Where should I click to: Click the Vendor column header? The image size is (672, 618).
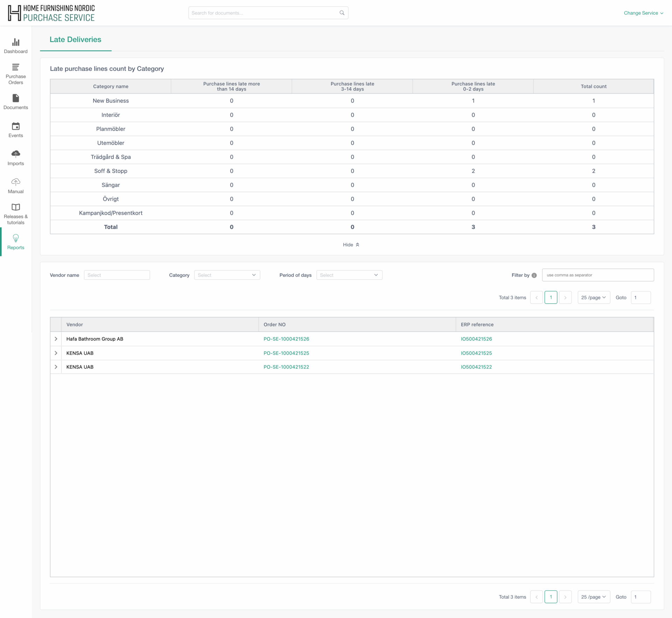[x=160, y=325]
